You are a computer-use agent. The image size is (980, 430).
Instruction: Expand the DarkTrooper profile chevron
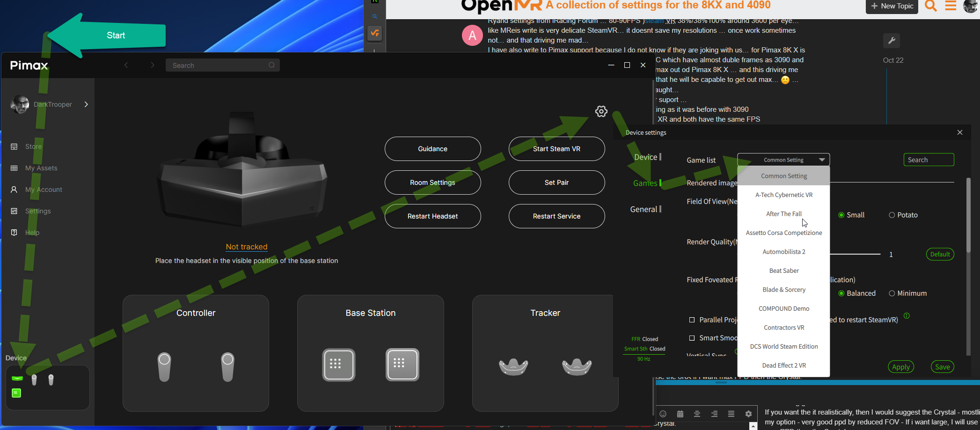click(86, 104)
